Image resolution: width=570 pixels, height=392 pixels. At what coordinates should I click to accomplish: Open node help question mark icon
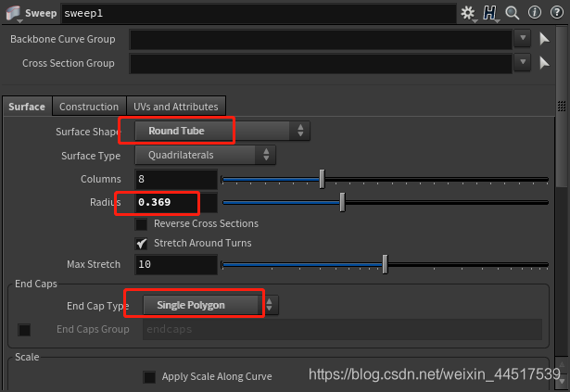coord(556,13)
